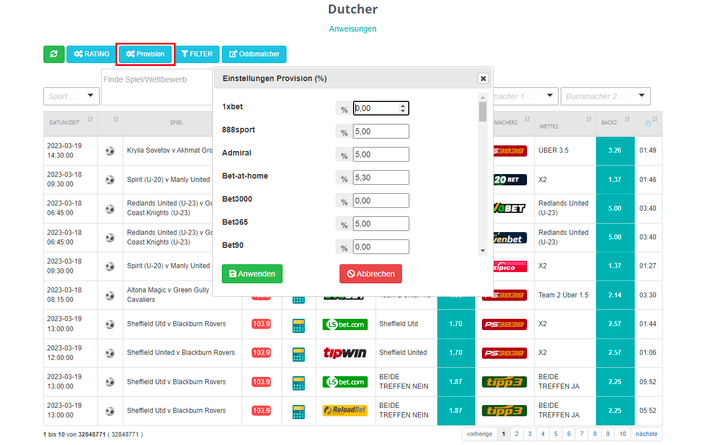719x445 pixels.
Task: Edit the Bet-at-home commission field
Action: coord(381,178)
